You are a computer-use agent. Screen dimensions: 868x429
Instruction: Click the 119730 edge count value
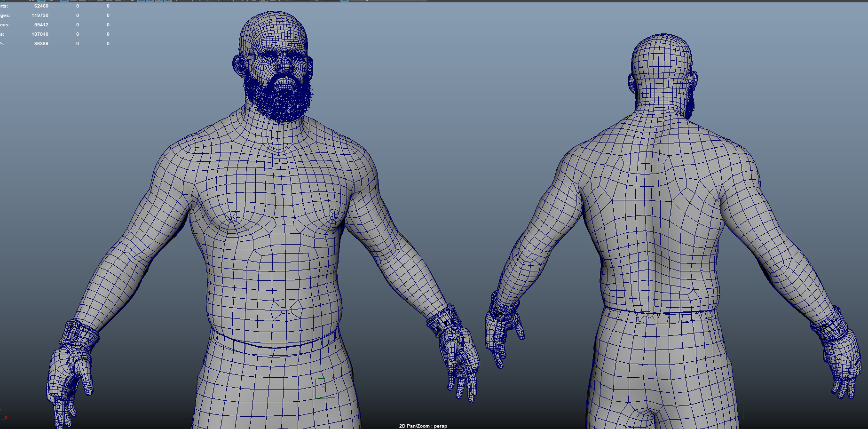pos(40,16)
